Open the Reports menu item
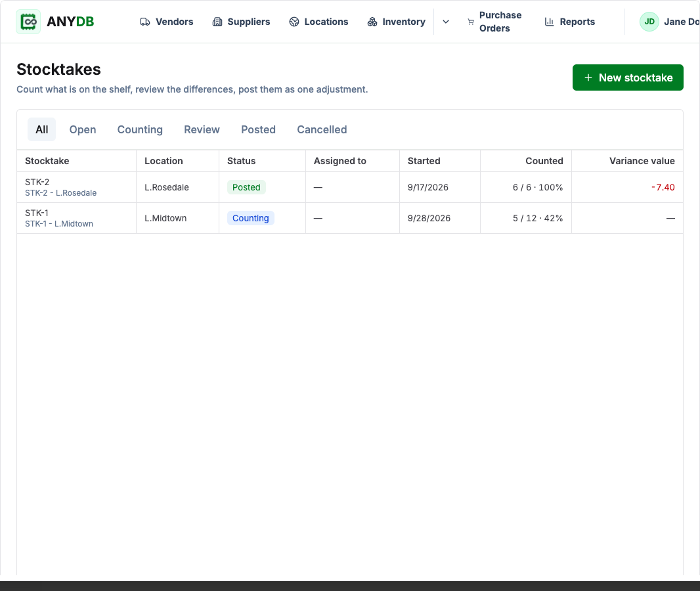700x591 pixels. (569, 22)
